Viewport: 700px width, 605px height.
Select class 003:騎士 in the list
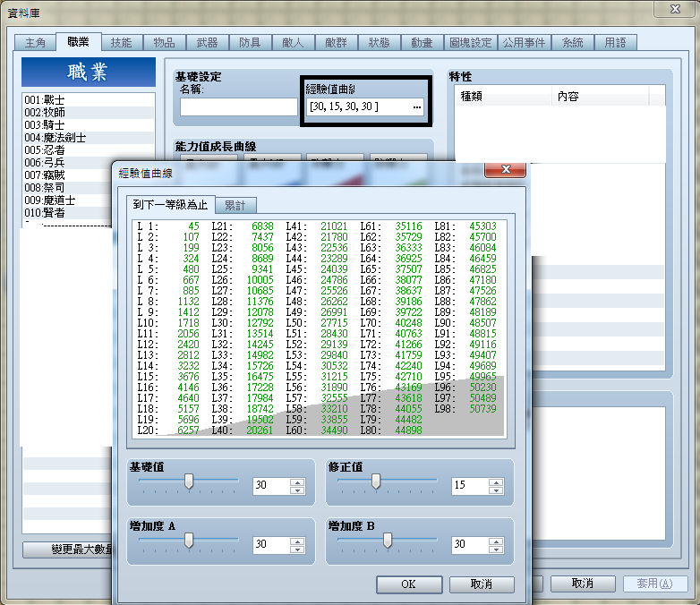coord(89,124)
